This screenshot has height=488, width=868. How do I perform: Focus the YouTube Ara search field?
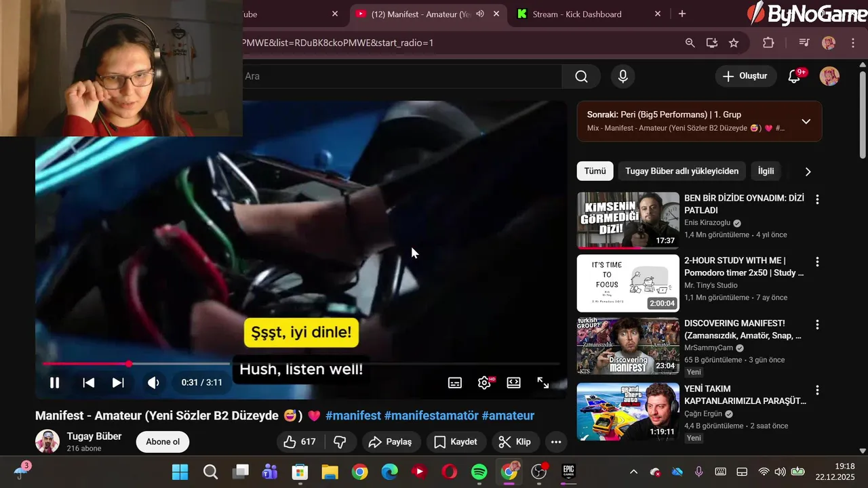[402, 77]
